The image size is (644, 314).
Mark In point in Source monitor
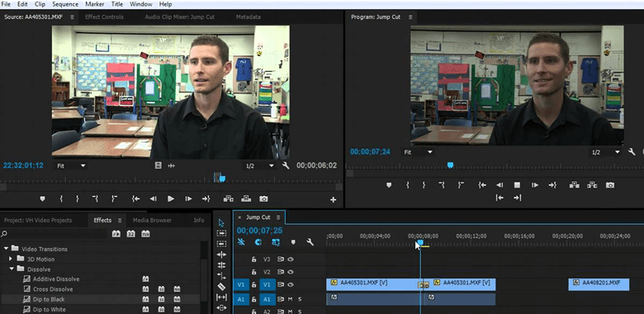(61, 198)
